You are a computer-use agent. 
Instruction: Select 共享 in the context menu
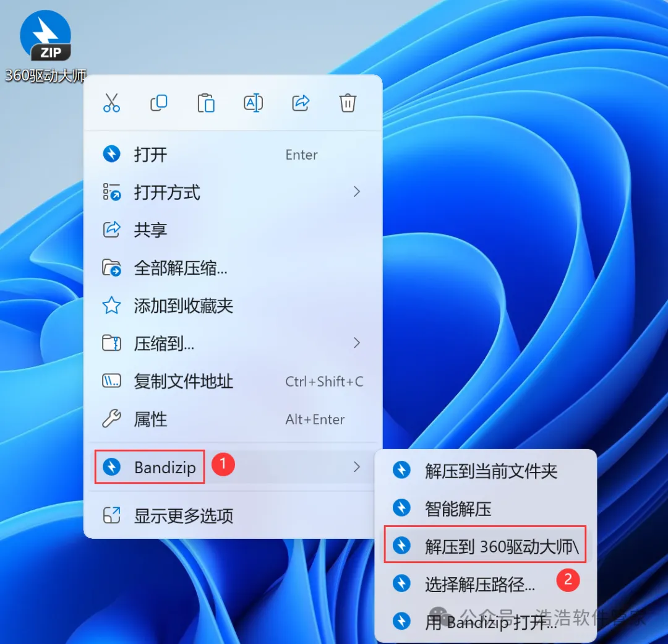233,230
